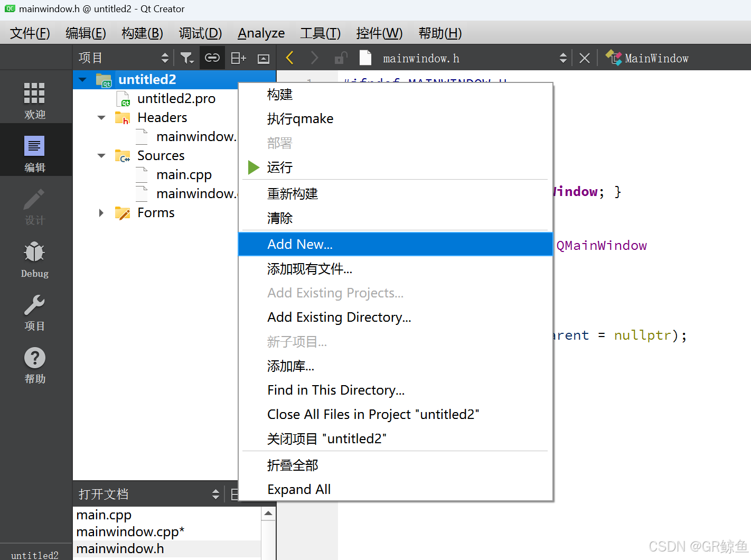Screen dimensions: 751x560
Task: Open the 项目 view selector dropdown
Action: coord(165,58)
